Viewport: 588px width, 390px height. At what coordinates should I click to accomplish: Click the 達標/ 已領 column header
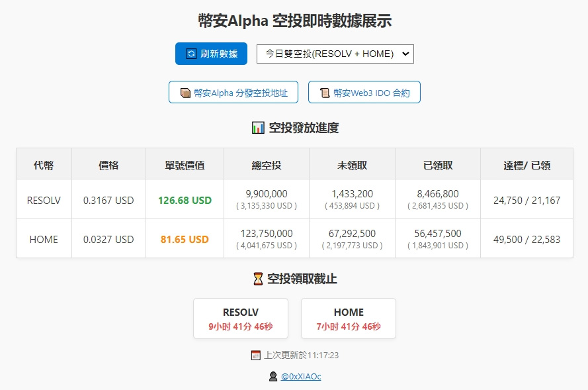point(526,165)
